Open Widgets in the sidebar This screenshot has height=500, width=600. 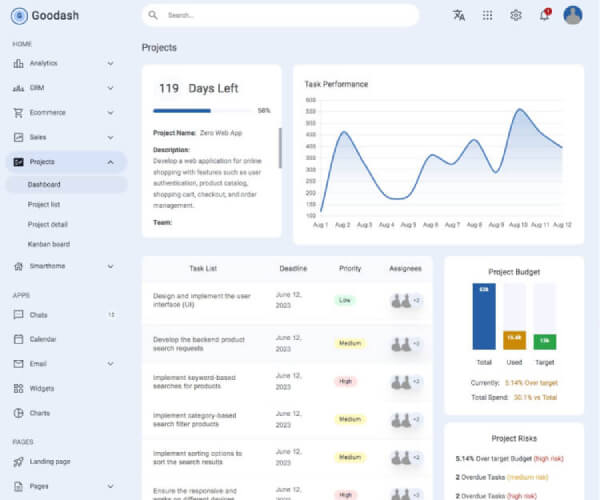42,388
